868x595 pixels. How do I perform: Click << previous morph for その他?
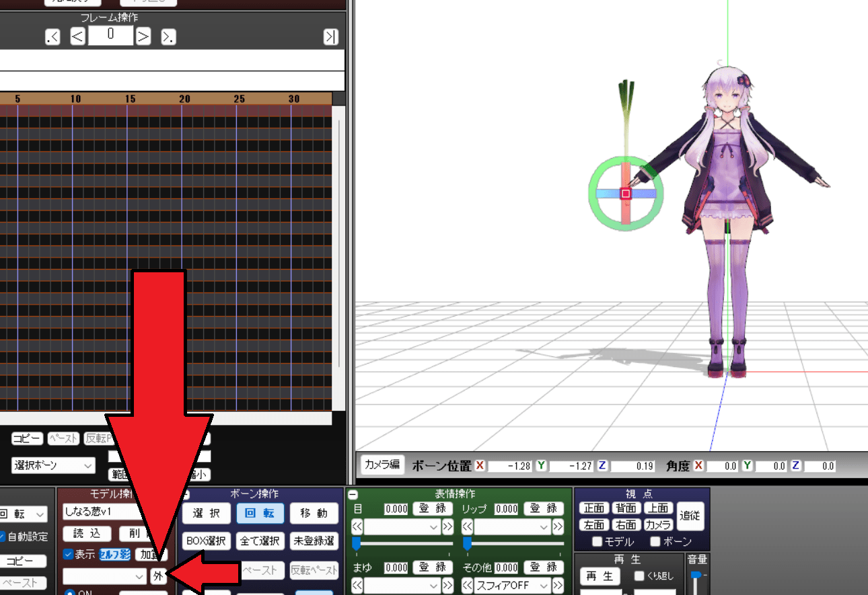point(468,585)
